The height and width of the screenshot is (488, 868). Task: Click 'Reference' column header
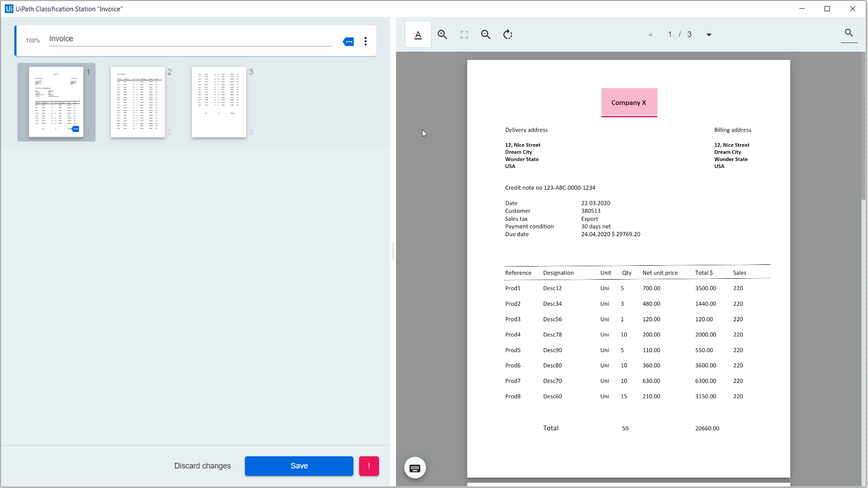click(x=518, y=273)
